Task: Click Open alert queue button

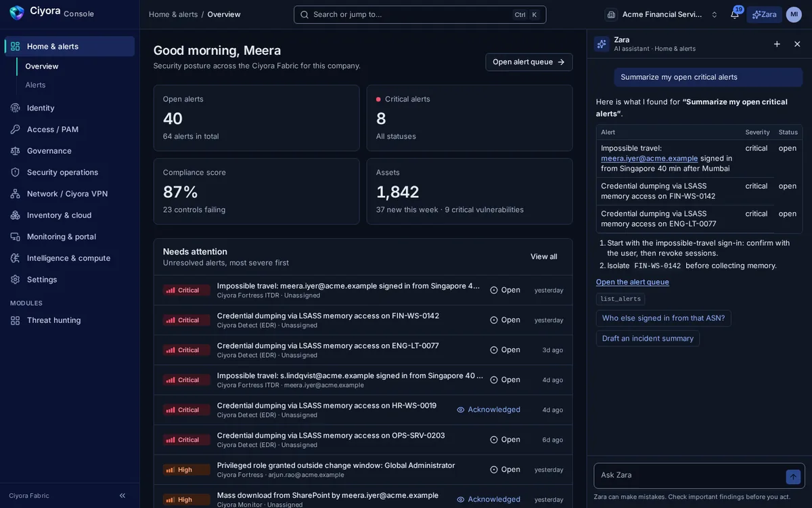Action: point(529,62)
